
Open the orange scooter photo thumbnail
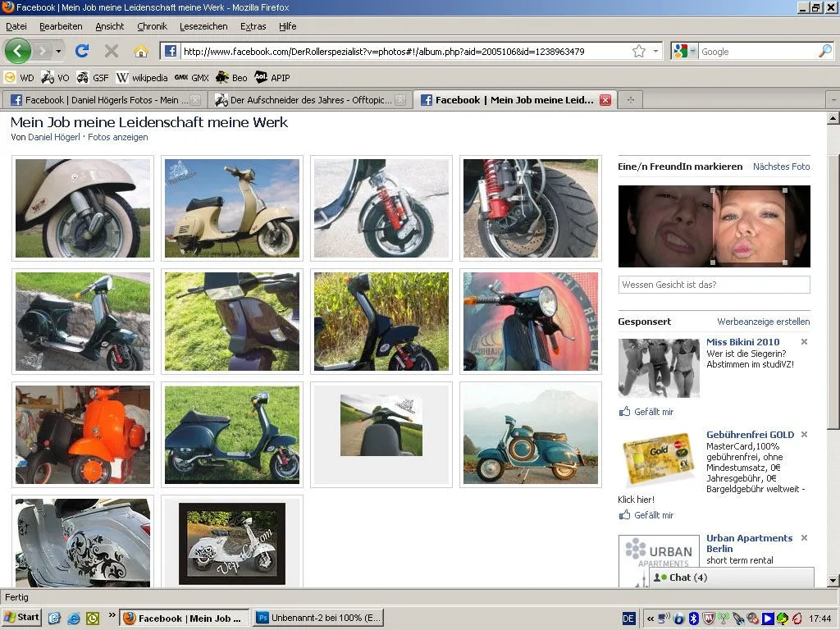(x=83, y=435)
